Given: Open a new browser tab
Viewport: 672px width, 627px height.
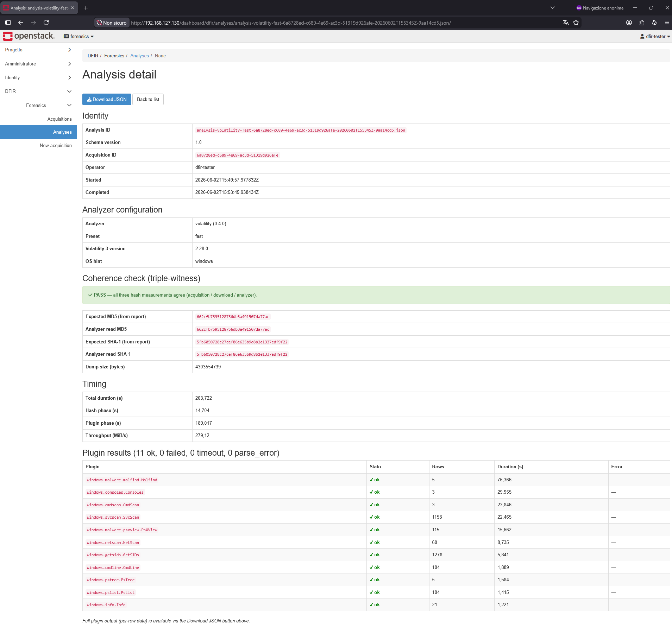Looking at the screenshot, I should coord(86,8).
